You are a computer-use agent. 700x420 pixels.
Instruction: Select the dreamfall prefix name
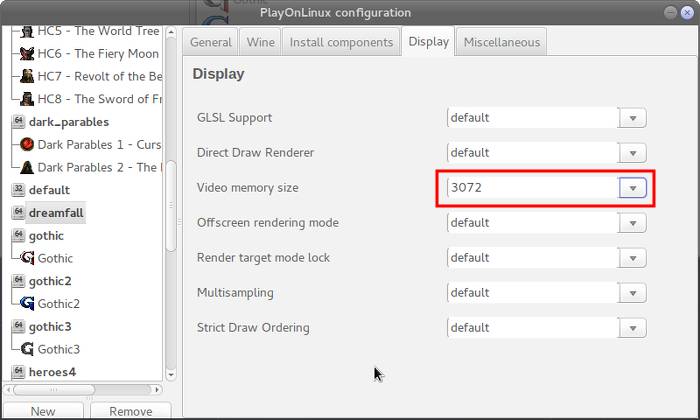tap(56, 213)
